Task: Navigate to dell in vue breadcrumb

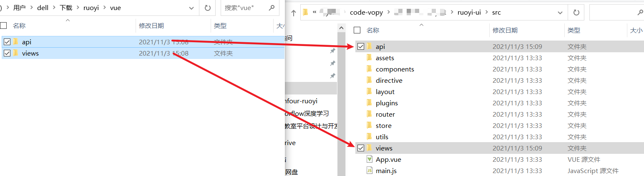Action: pyautogui.click(x=43, y=8)
